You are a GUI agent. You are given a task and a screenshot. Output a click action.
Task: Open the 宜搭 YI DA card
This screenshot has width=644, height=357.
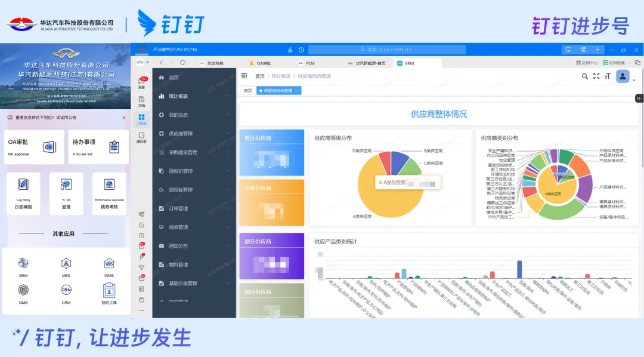click(x=66, y=193)
